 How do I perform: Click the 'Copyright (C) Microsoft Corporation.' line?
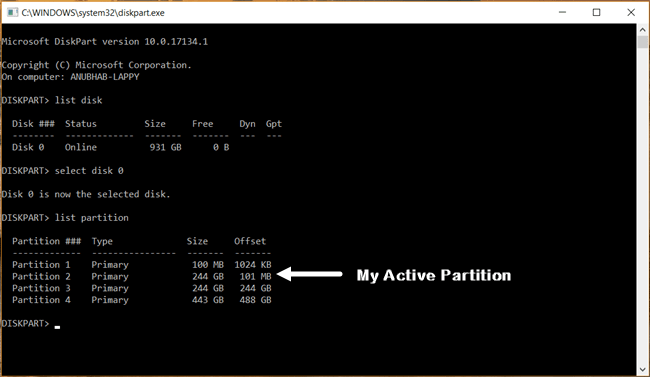[x=97, y=65]
